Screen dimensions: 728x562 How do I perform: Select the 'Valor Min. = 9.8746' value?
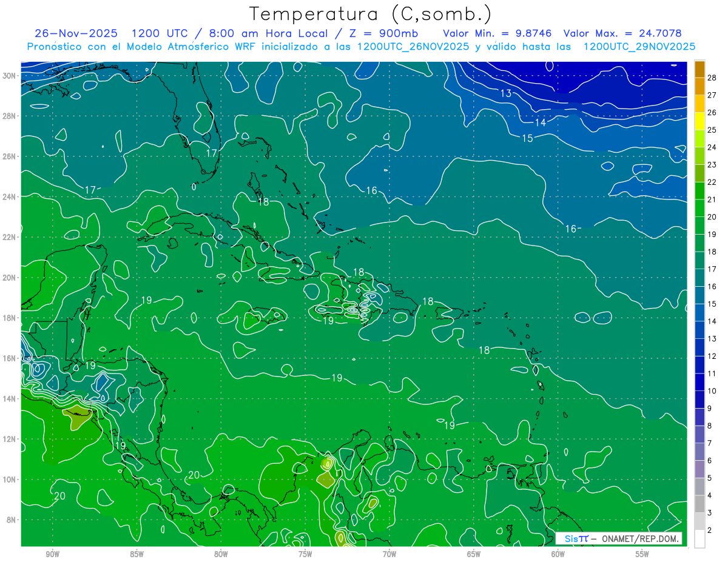pos(498,33)
